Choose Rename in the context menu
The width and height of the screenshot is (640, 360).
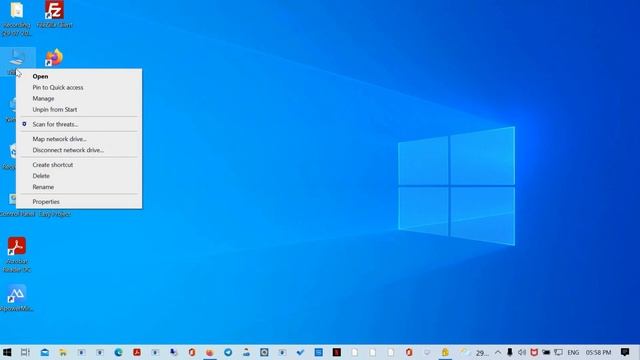(43, 187)
